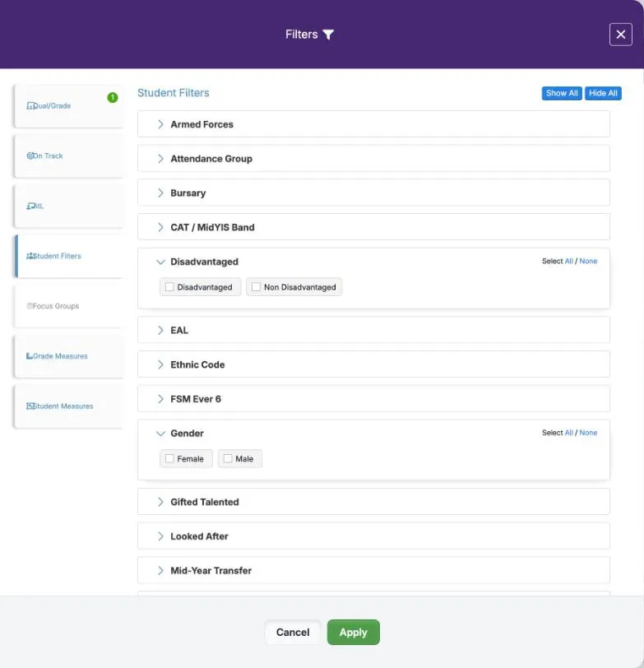The image size is (644, 668).
Task: Click the Armed Forces heading text
Action: click(202, 124)
